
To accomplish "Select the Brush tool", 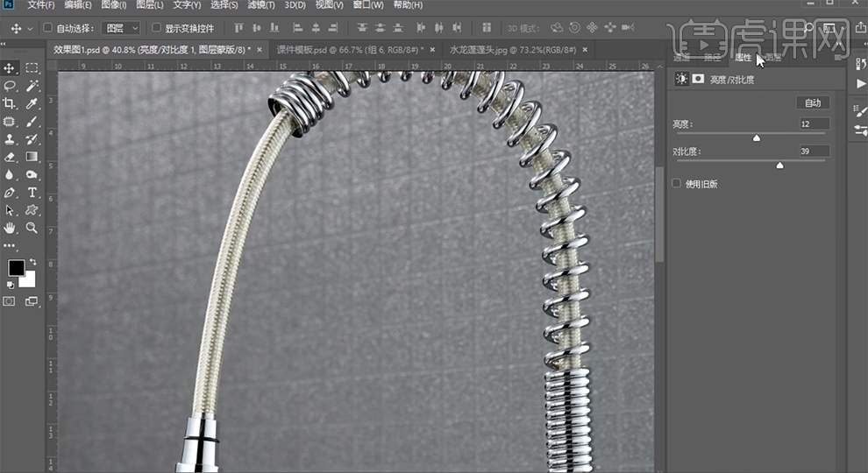I will point(32,121).
